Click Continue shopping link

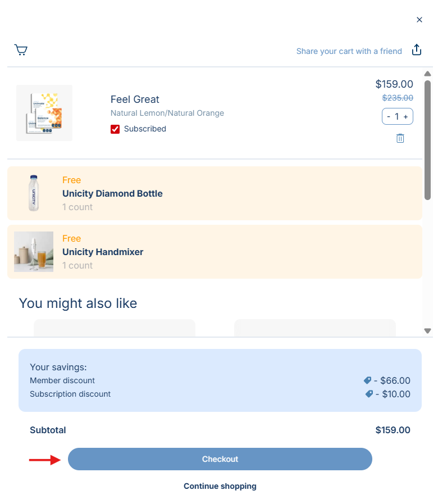220,486
